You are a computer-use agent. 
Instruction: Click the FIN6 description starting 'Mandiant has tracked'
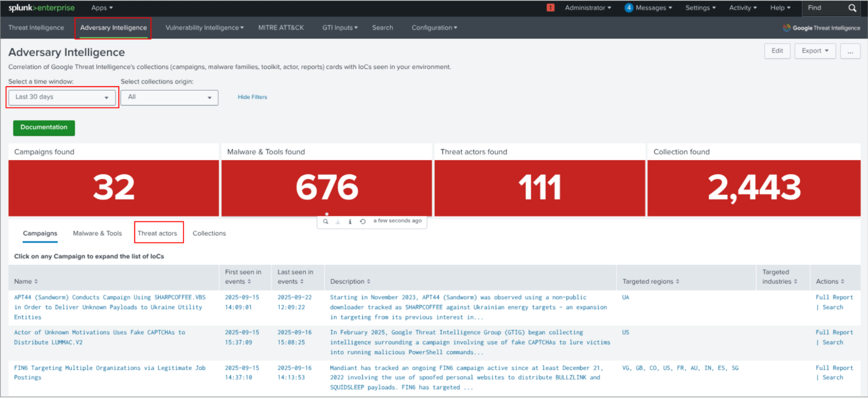point(467,378)
